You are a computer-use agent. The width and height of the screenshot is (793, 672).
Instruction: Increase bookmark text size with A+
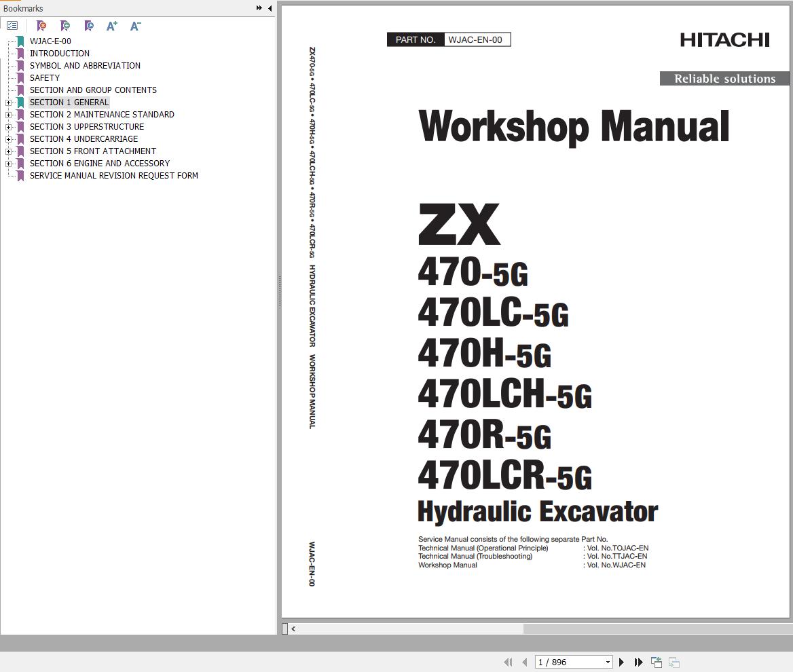click(x=112, y=26)
